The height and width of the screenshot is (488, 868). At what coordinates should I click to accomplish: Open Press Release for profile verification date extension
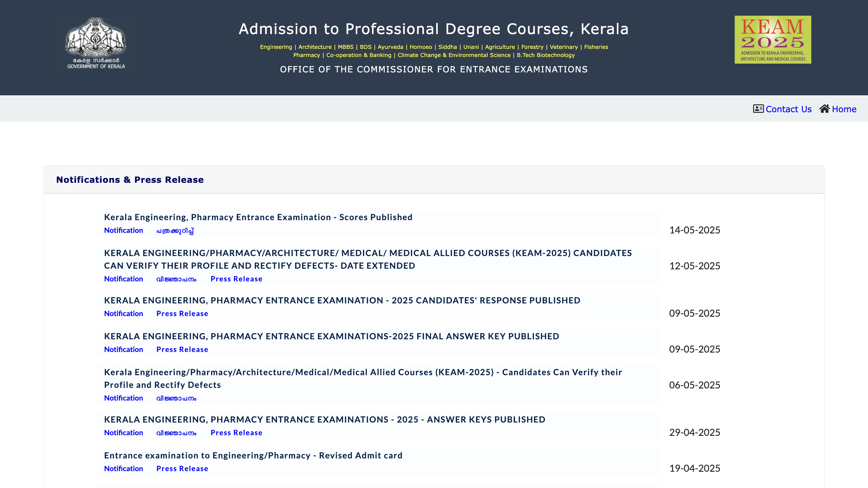pos(237,279)
